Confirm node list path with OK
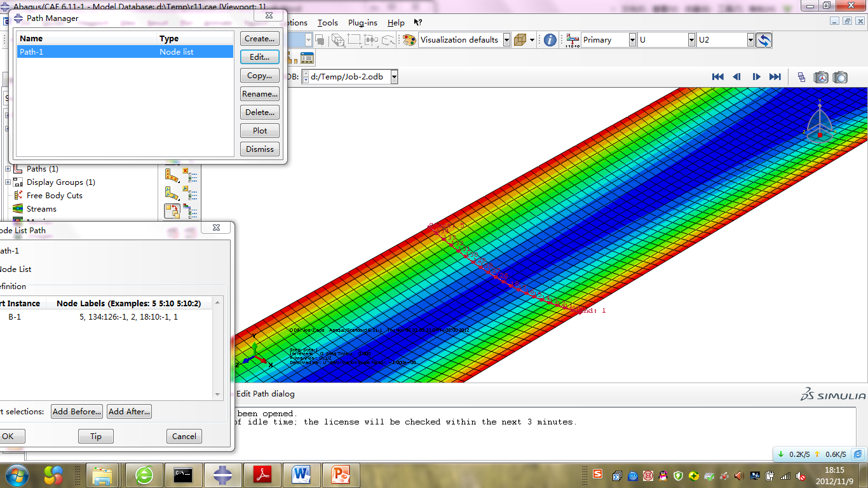Screen dimensions: 868x488 [x=8, y=437]
